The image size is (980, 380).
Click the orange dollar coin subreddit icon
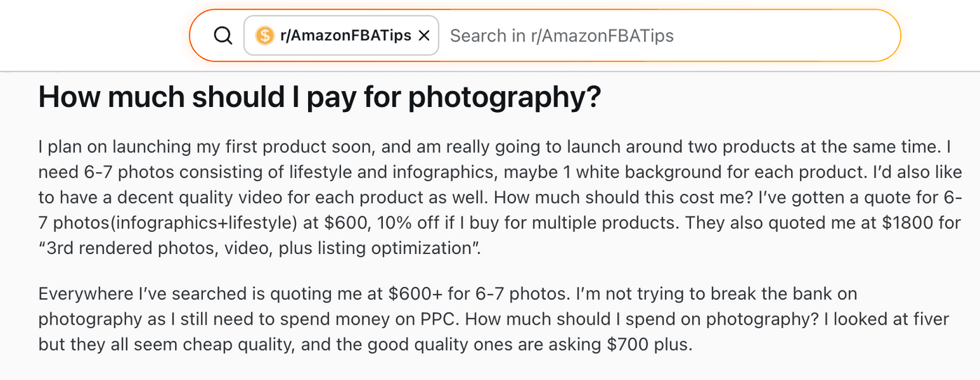(x=264, y=36)
